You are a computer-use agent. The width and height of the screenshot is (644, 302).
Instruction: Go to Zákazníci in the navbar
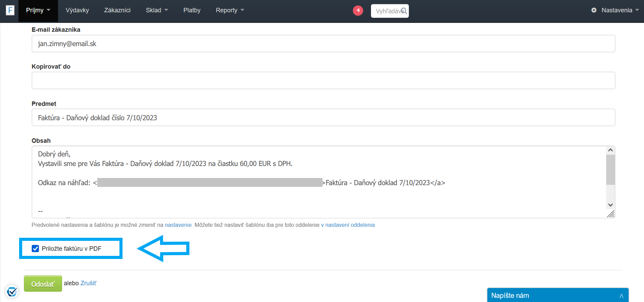[117, 10]
